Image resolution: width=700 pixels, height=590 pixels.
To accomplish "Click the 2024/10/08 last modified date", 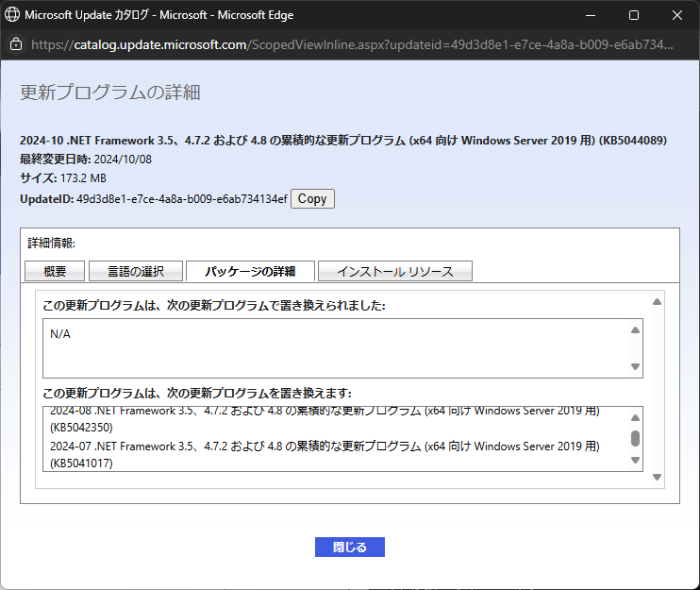I will [x=123, y=160].
